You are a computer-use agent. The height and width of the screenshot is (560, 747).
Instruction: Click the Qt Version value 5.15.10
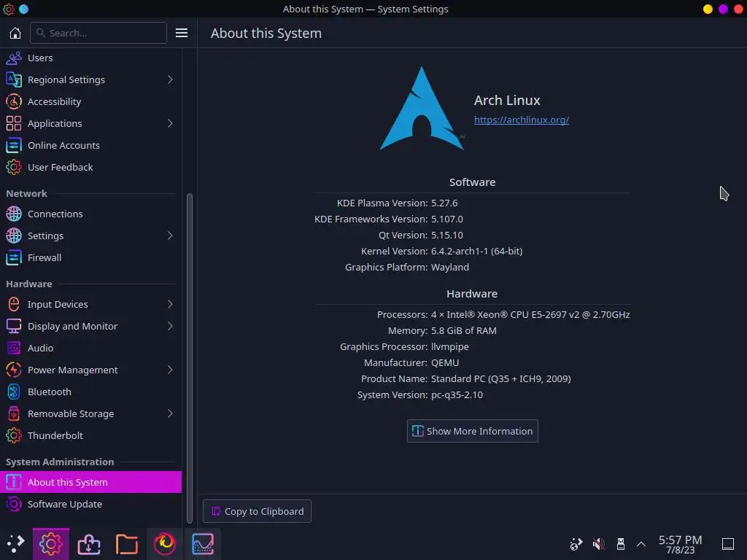click(x=447, y=235)
